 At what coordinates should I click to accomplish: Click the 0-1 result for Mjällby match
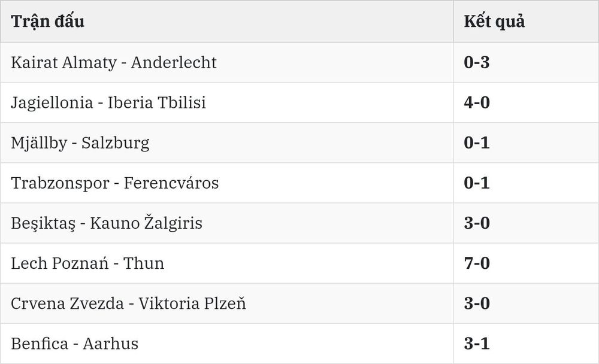coord(477,143)
